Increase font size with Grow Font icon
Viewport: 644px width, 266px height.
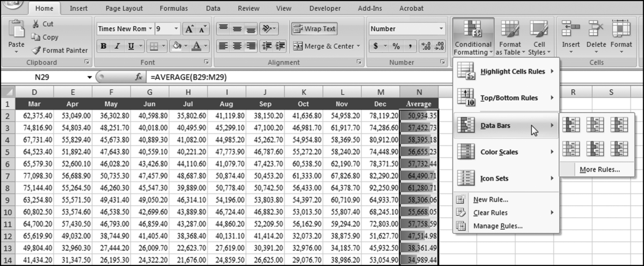click(x=189, y=29)
